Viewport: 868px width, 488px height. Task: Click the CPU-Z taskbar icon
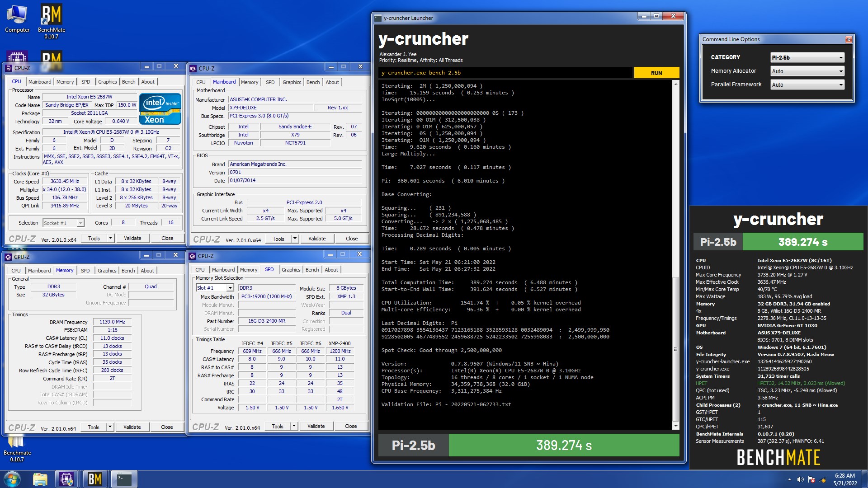tap(67, 479)
